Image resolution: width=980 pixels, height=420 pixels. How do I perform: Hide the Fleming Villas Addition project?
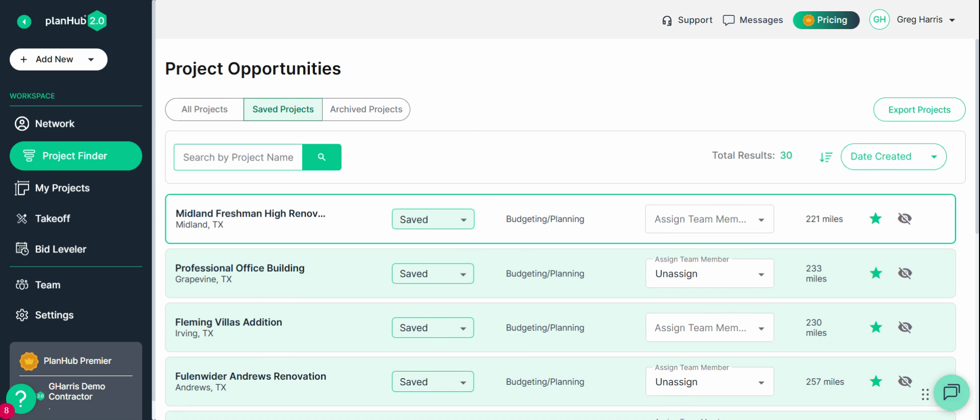[904, 328]
